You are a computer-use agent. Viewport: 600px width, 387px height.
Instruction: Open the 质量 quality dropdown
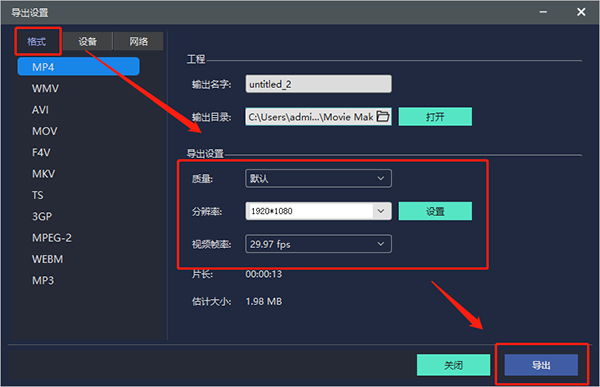pyautogui.click(x=318, y=178)
